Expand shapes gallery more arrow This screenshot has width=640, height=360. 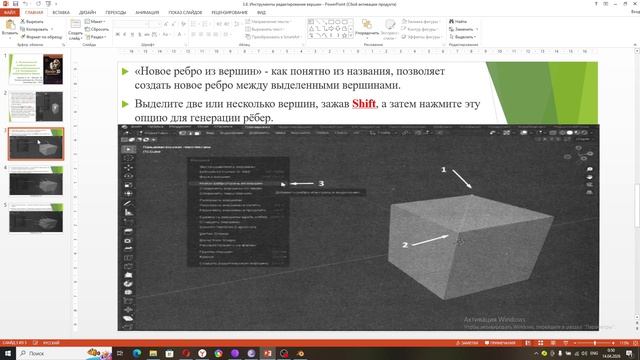click(351, 36)
